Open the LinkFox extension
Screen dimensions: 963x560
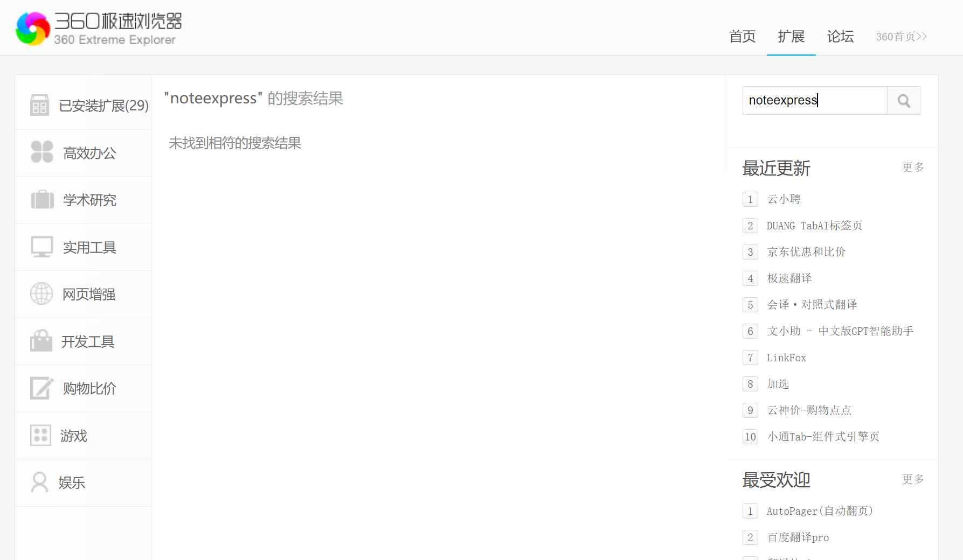click(786, 358)
